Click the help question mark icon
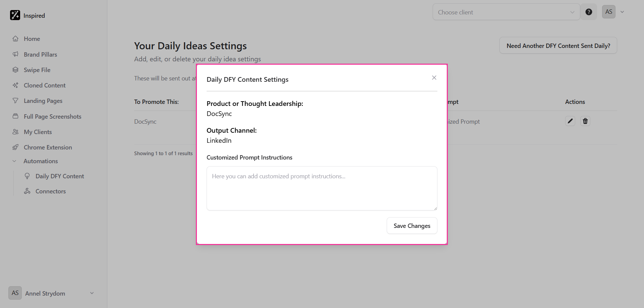 tap(589, 12)
